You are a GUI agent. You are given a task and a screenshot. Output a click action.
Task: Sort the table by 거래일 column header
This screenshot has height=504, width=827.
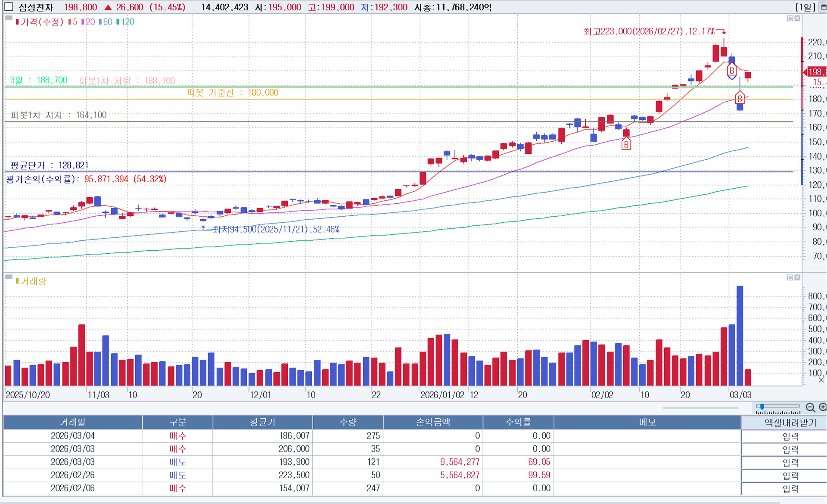pyautogui.click(x=72, y=422)
